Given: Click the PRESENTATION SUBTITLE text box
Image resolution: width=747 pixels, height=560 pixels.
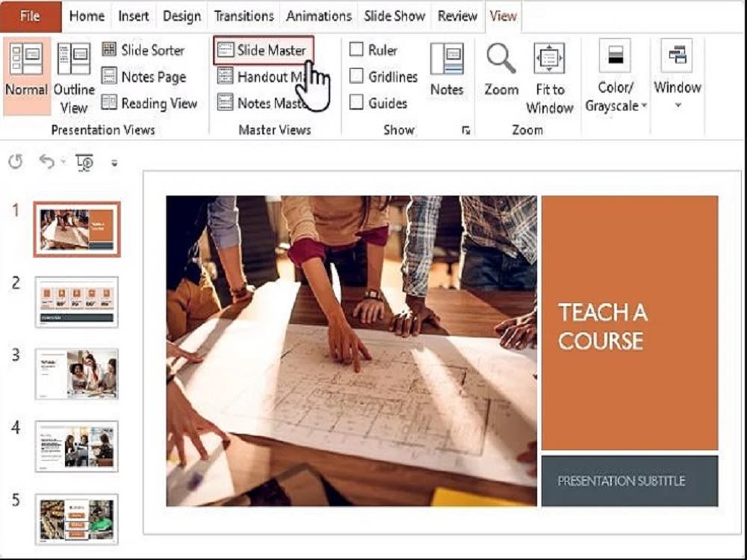Looking at the screenshot, I should pyautogui.click(x=630, y=481).
